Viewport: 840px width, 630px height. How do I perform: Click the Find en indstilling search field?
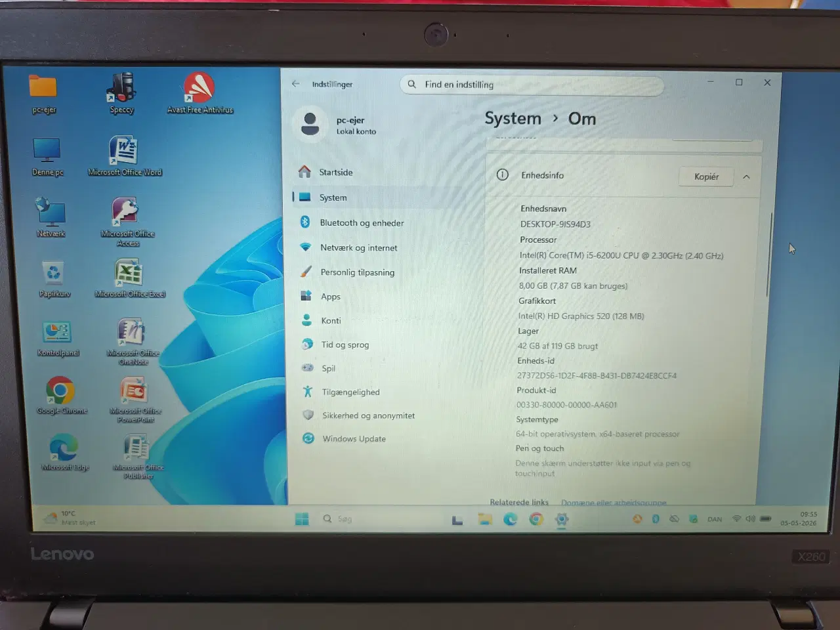pos(532,85)
